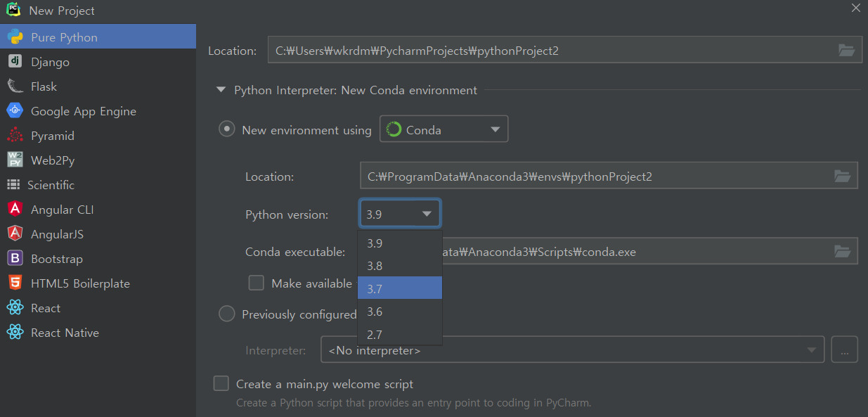This screenshot has height=417, width=868.
Task: Click the Bootstrap B icon
Action: coord(14,259)
